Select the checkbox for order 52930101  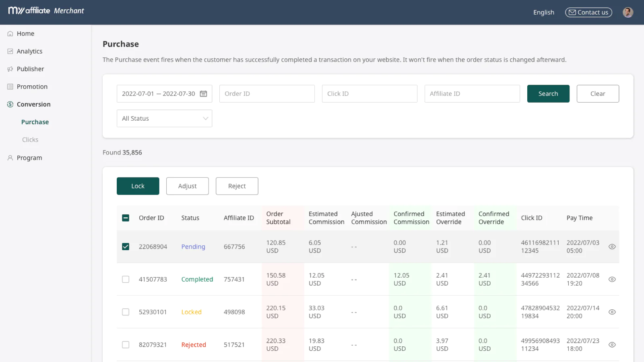(x=126, y=312)
